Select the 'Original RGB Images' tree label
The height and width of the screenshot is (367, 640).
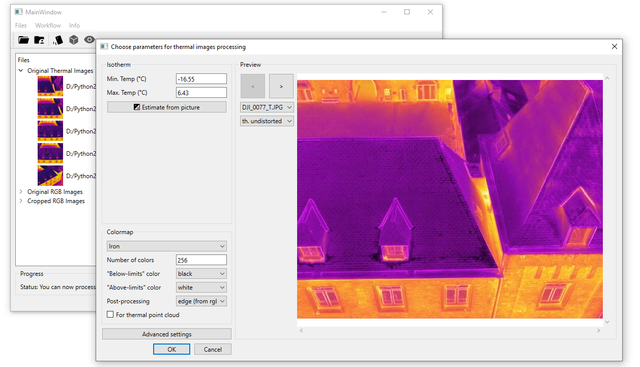[x=55, y=191]
